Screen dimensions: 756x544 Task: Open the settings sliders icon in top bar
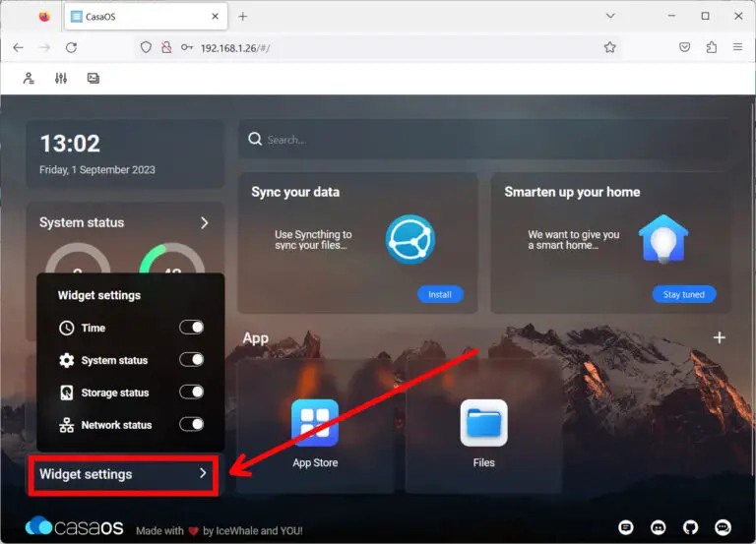pos(61,79)
